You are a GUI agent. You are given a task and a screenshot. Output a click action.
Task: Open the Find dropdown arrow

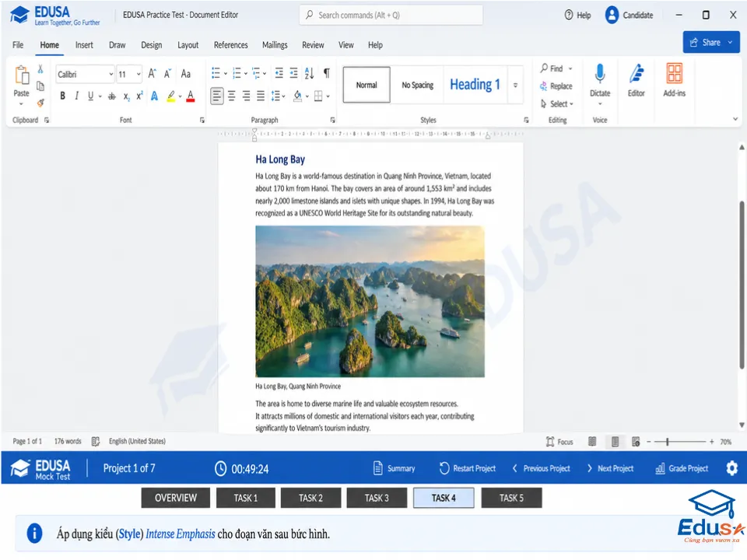570,68
